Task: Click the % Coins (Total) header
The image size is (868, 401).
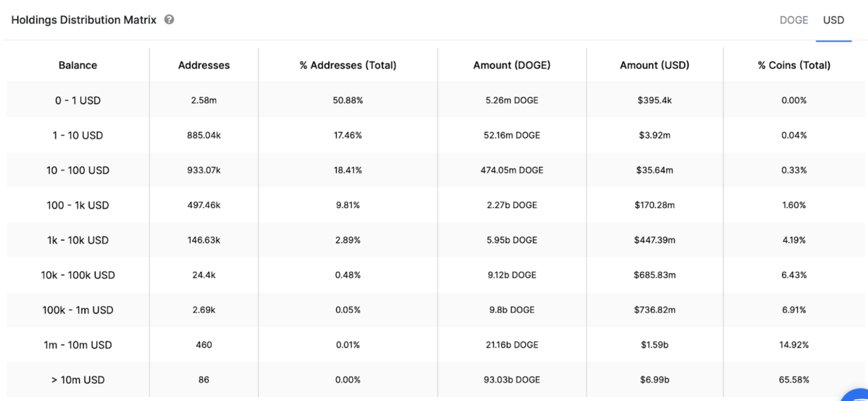Action: click(x=794, y=65)
